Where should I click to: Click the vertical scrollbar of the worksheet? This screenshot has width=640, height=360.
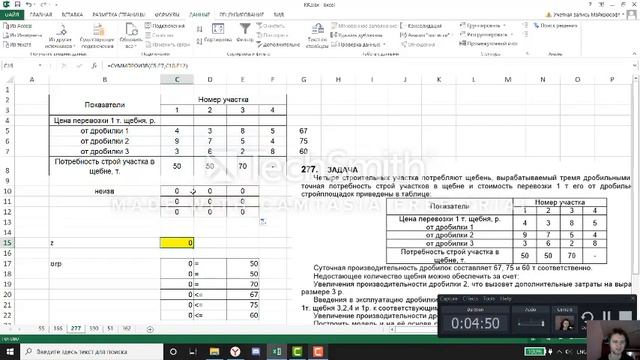pyautogui.click(x=636, y=176)
